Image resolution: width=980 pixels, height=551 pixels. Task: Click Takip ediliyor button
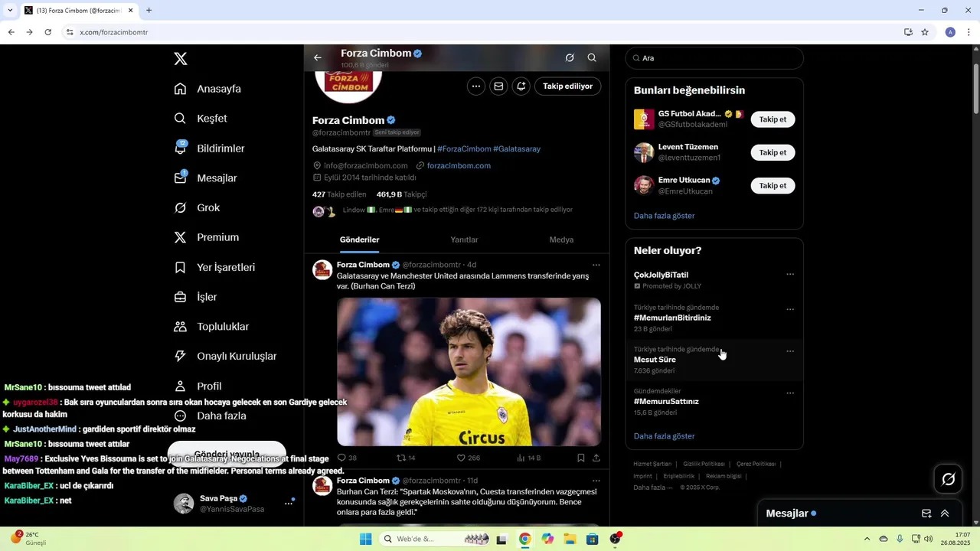(568, 86)
